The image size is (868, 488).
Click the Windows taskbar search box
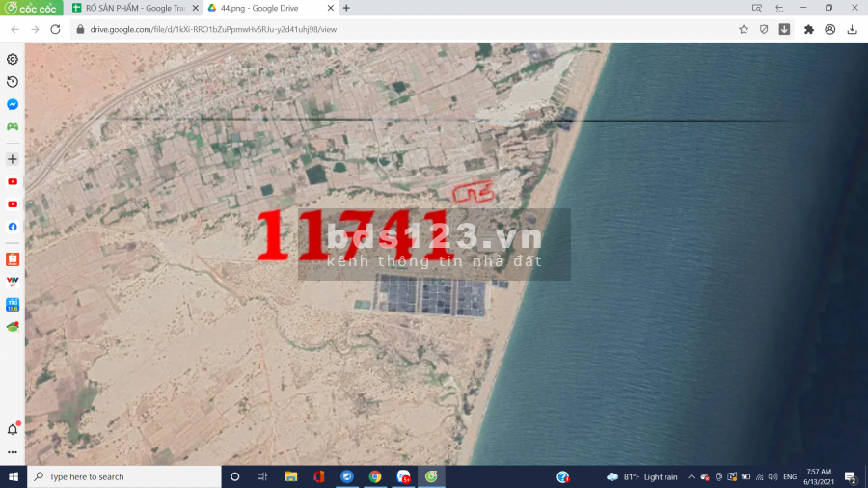pyautogui.click(x=124, y=476)
